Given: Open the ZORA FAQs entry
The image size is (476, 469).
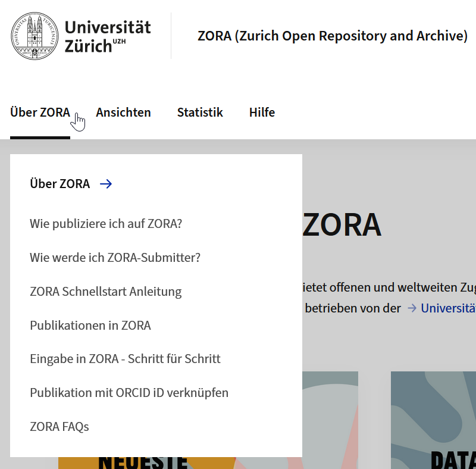Looking at the screenshot, I should click(59, 427).
